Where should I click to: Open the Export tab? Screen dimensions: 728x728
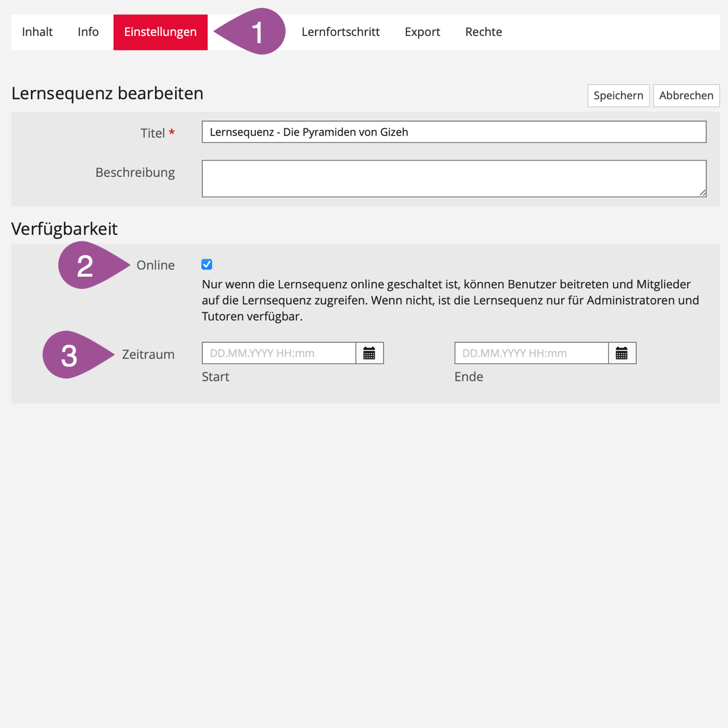pyautogui.click(x=422, y=32)
